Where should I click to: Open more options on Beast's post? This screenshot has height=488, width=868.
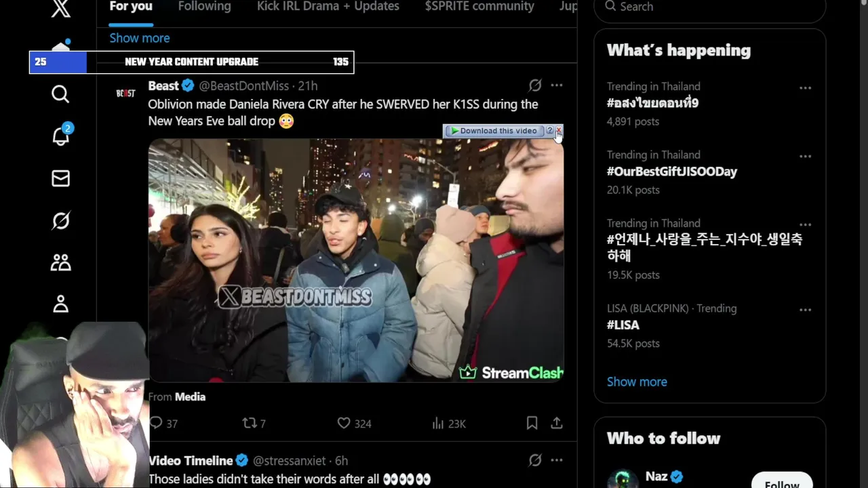(x=557, y=85)
